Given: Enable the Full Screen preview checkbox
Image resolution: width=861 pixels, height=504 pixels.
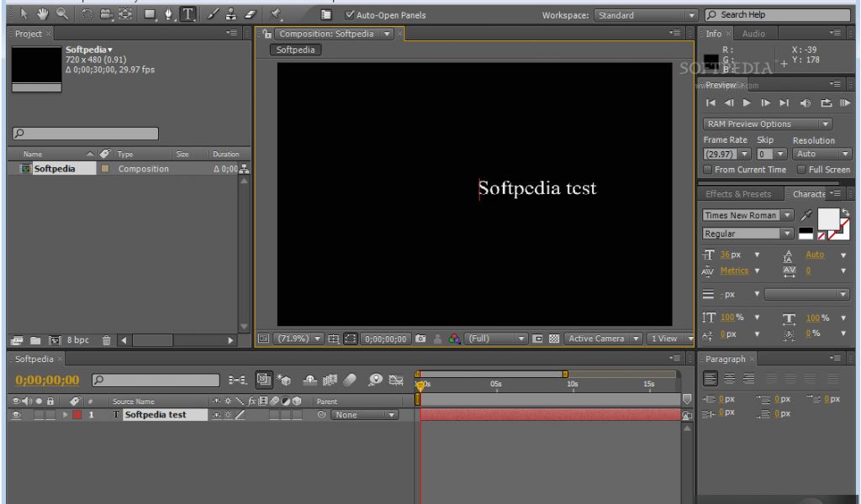Looking at the screenshot, I should pyautogui.click(x=801, y=170).
